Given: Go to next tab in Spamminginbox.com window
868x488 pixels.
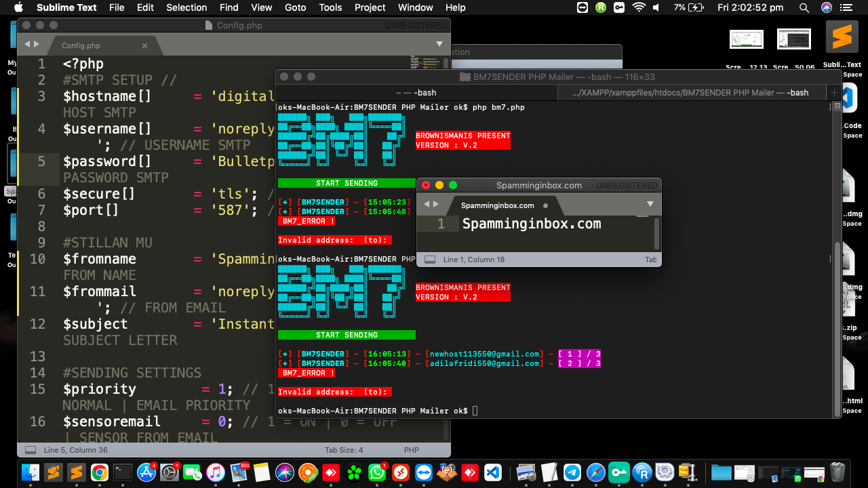Looking at the screenshot, I should pos(435,204).
